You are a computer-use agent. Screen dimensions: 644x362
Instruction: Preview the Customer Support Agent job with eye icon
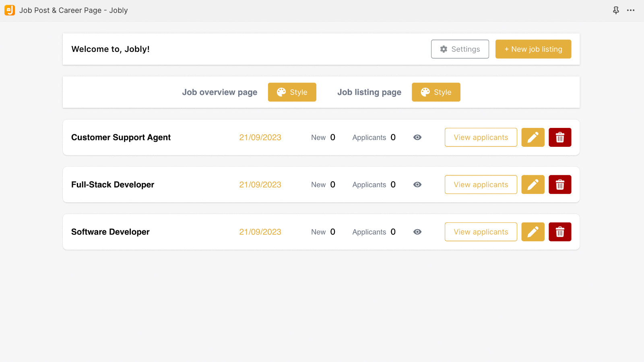(417, 137)
